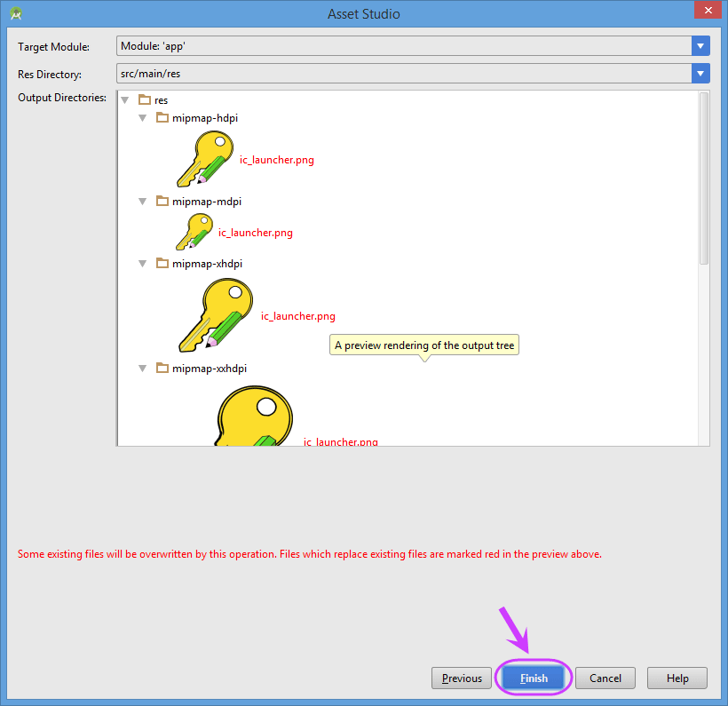Select ic_launcher.png under mipmap-xhdpi
The height and width of the screenshot is (706, 728).
(298, 316)
